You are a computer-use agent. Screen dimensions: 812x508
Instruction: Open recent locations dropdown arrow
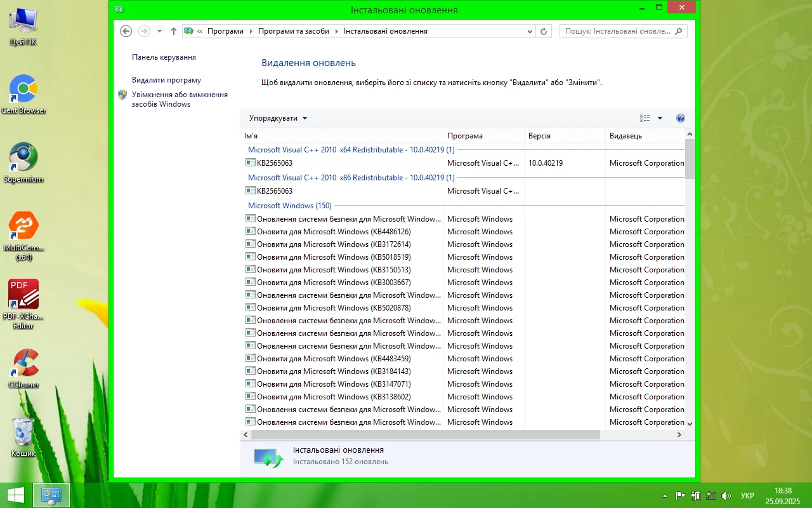pos(159,31)
